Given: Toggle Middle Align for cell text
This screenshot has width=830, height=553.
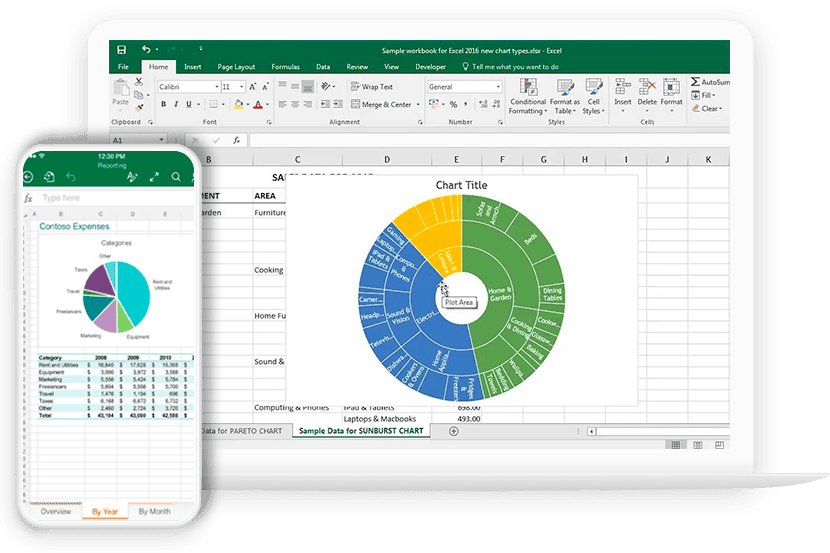Looking at the screenshot, I should click(295, 86).
